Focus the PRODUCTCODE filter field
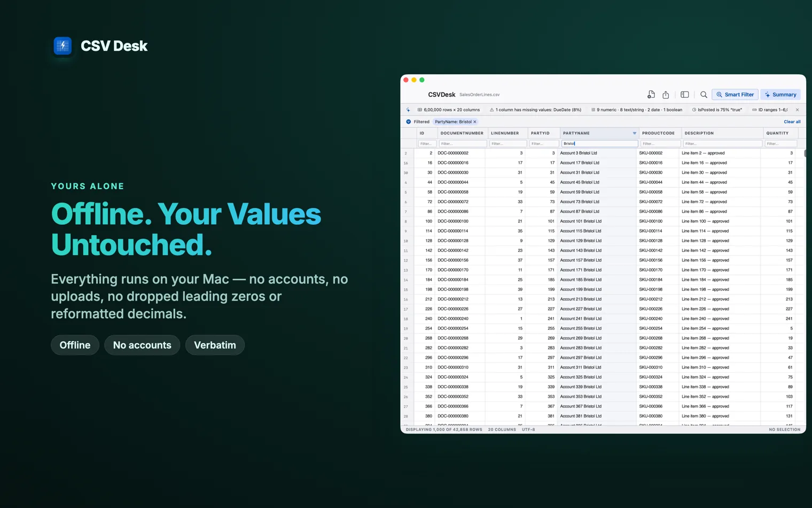 660,143
